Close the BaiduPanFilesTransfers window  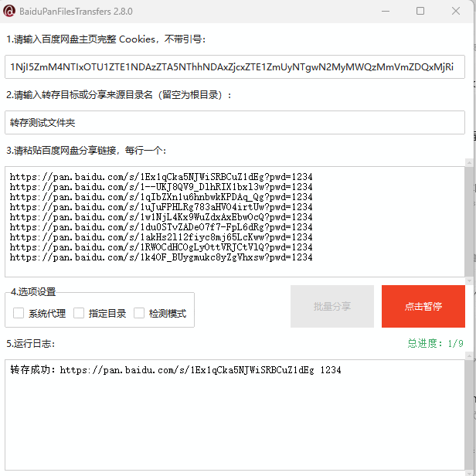[456, 12]
